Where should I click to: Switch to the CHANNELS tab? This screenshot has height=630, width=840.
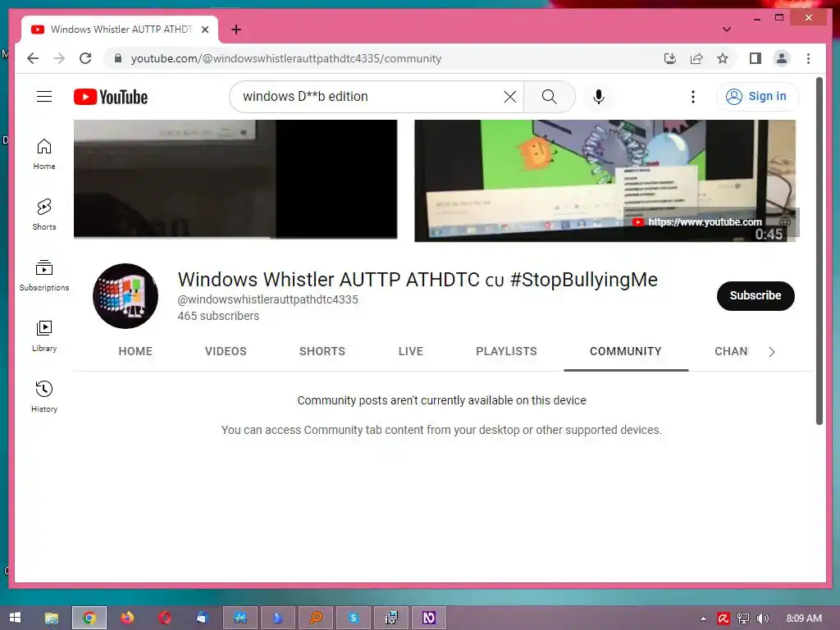[731, 351]
